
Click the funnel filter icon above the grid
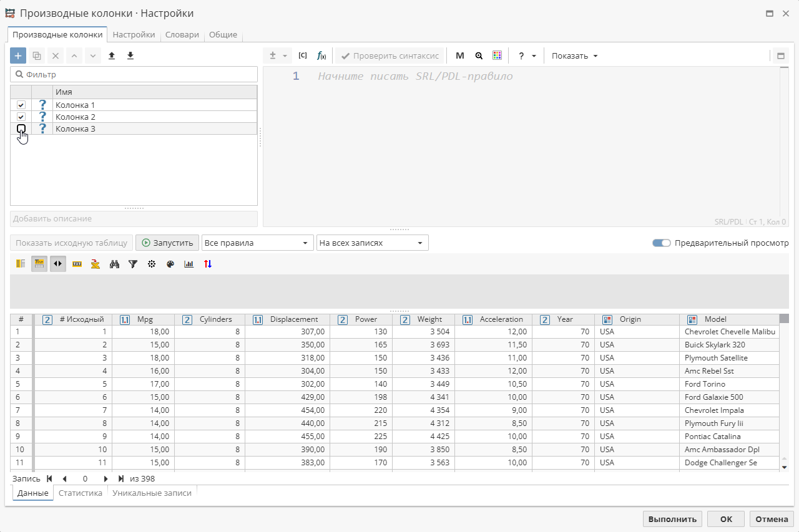tap(133, 264)
